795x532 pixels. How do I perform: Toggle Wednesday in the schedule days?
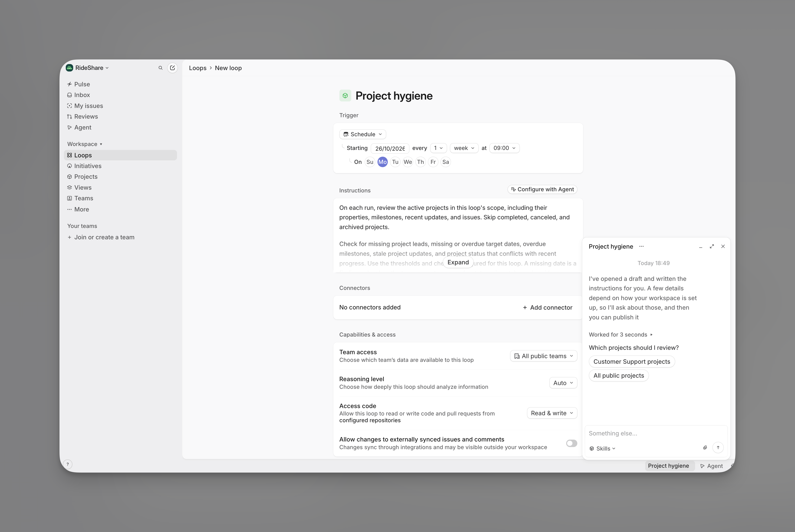[x=407, y=162]
